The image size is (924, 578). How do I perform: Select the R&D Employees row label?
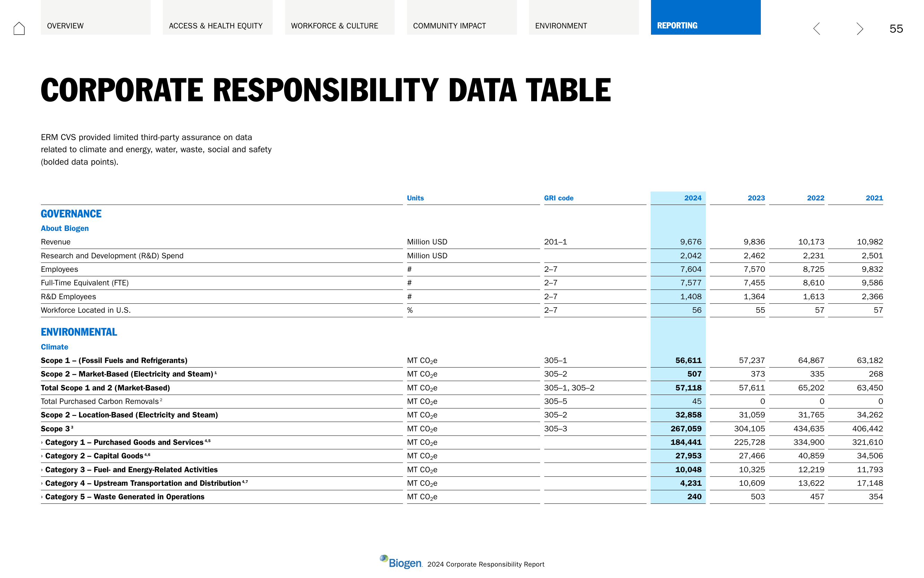point(68,297)
